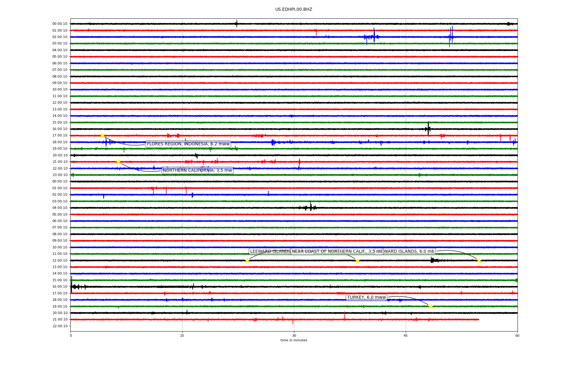Click the yellow star linked to Northern California 3.5 mw
Screen dimensions: 588x368
(x=118, y=162)
